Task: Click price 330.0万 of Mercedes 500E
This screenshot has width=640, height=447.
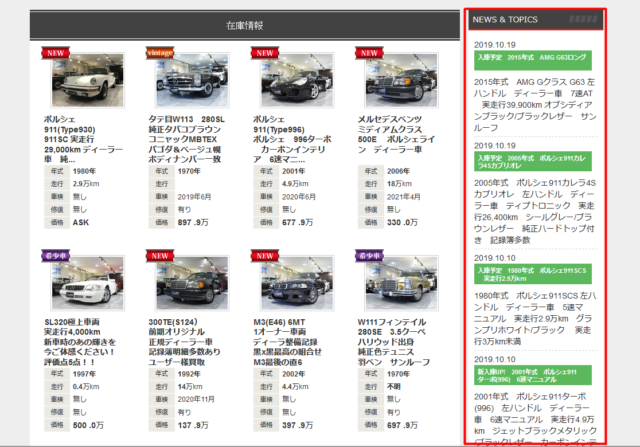Action: [x=402, y=222]
